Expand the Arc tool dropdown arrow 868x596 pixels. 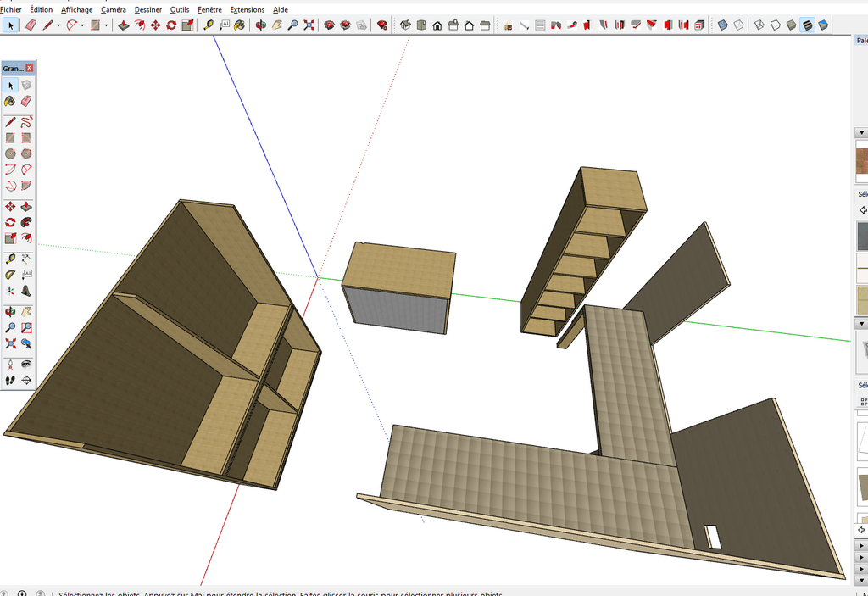(x=82, y=25)
